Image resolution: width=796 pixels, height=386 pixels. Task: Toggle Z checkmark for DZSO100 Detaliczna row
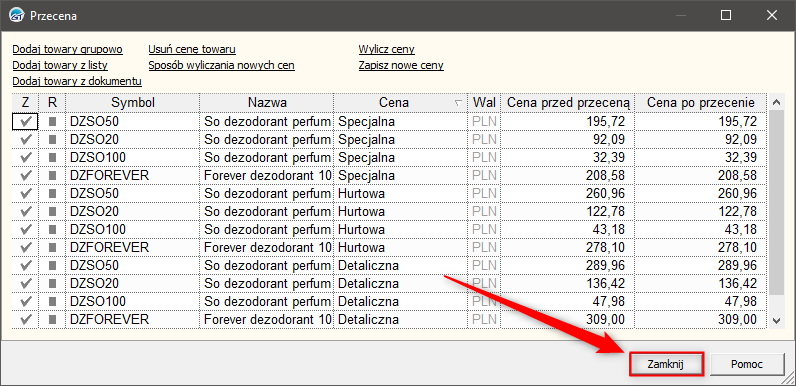point(25,302)
